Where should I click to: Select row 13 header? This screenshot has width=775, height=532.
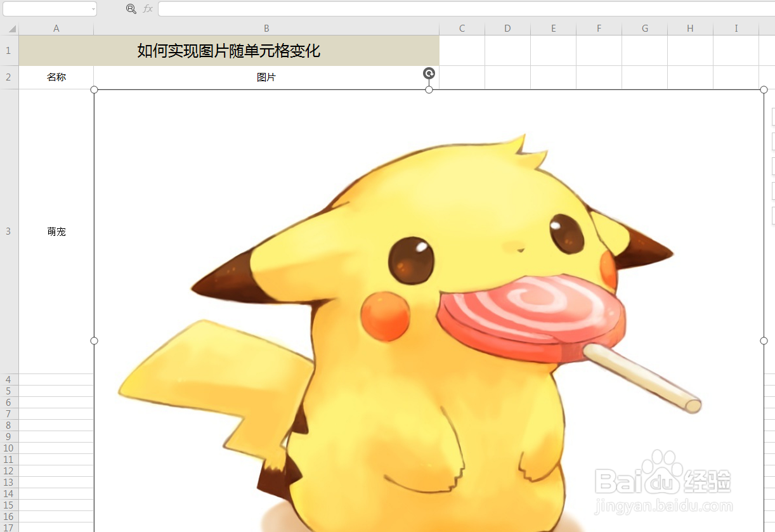(9, 482)
